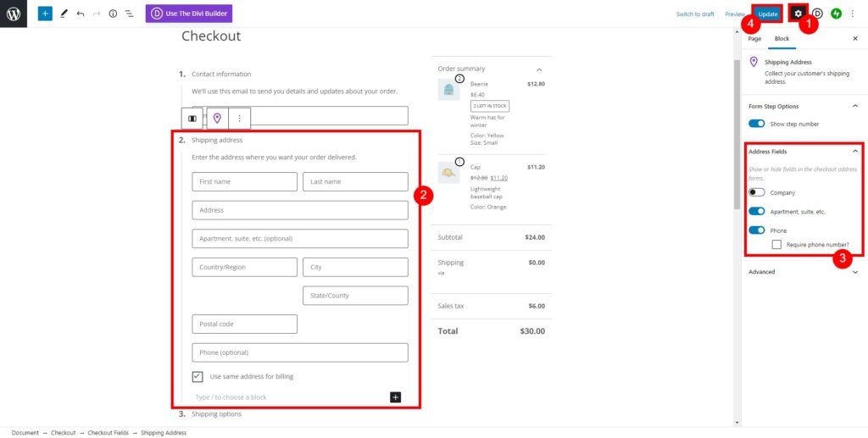This screenshot has height=438, width=868.
Task: Click Switch to draft link
Action: pos(695,14)
